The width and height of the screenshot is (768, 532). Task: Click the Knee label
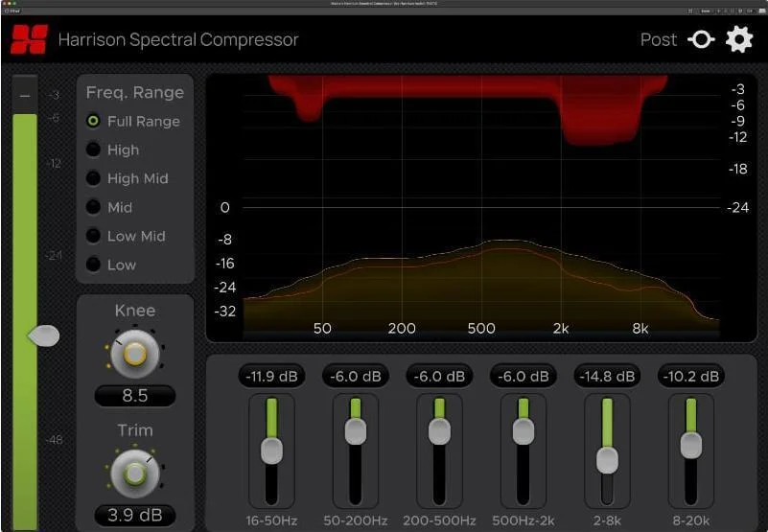134,311
